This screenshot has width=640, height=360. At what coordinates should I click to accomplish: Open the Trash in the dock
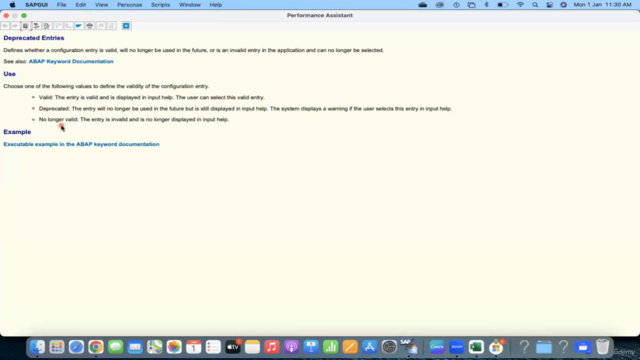click(602, 347)
